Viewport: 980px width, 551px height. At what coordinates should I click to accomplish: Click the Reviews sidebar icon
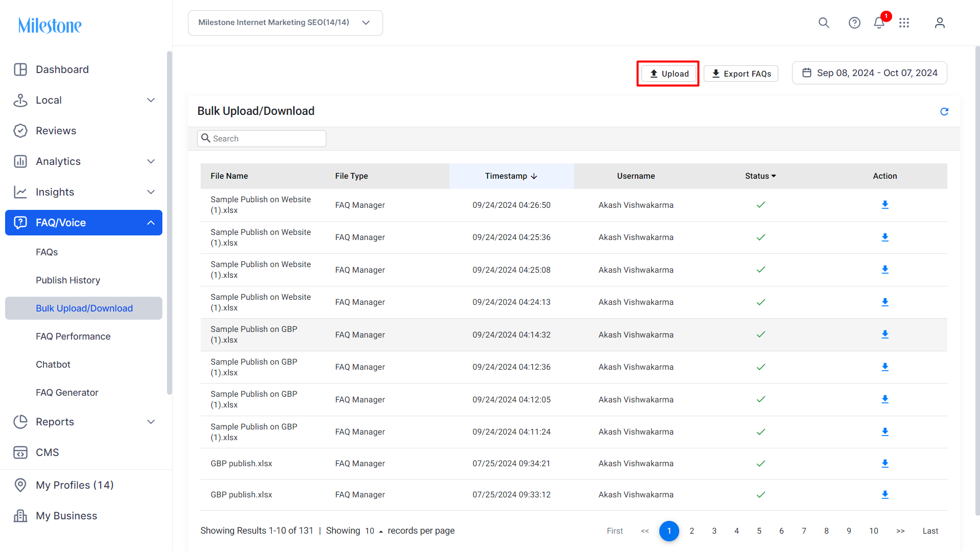[x=20, y=131]
